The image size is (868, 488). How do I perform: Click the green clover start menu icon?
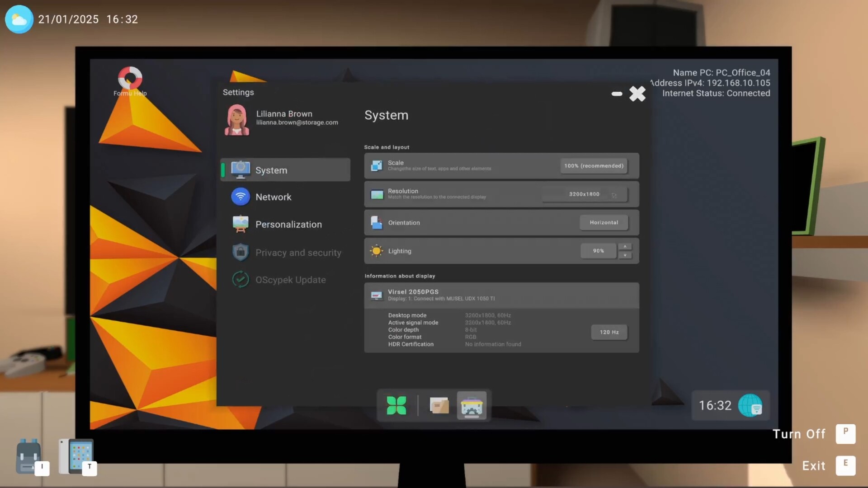(396, 405)
